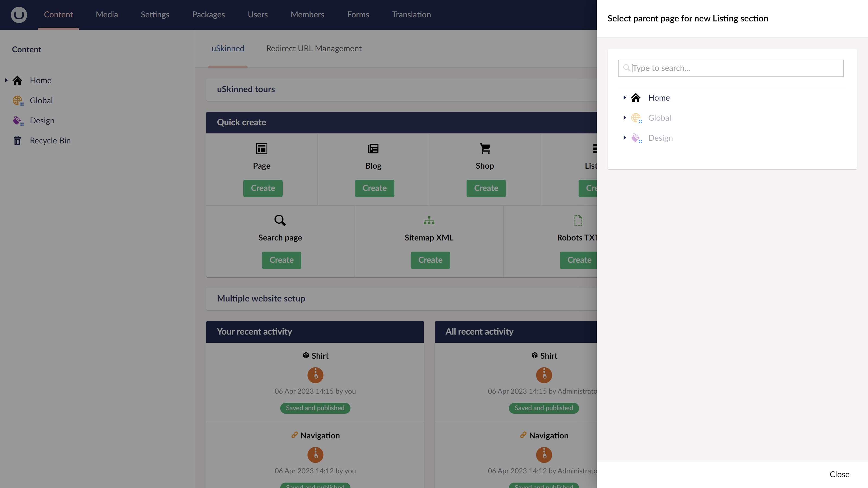Screen dimensions: 868x488
Task: Select the Page creation icon in Quick create
Action: [261, 149]
